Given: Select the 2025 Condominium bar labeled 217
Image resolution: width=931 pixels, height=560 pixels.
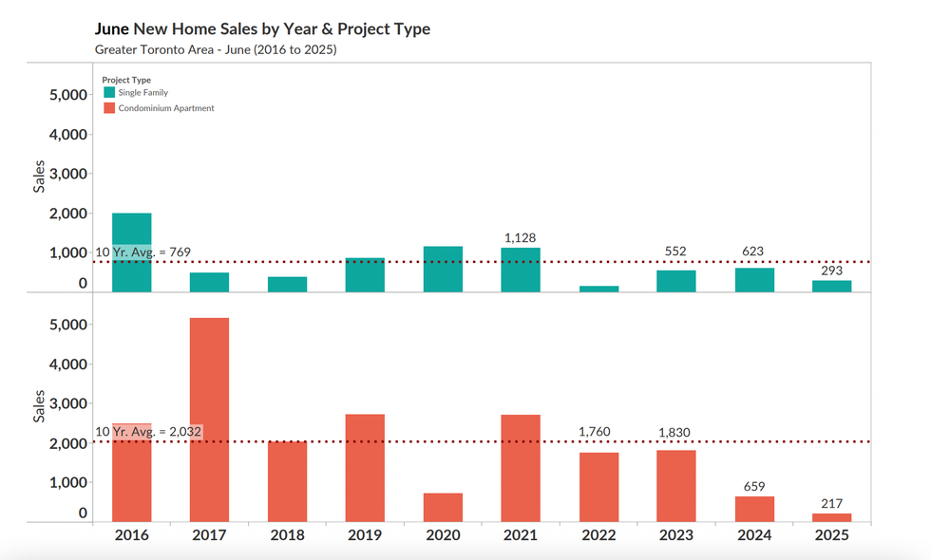Looking at the screenshot, I should point(831,517).
